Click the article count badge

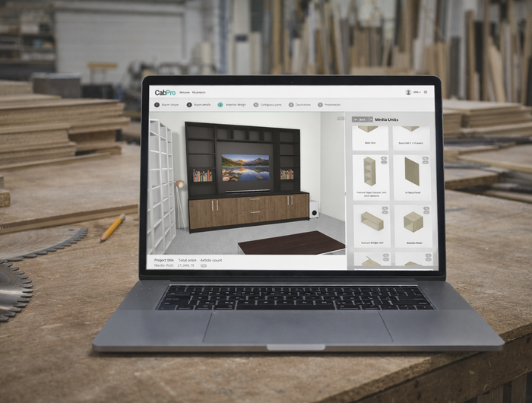coord(204,265)
